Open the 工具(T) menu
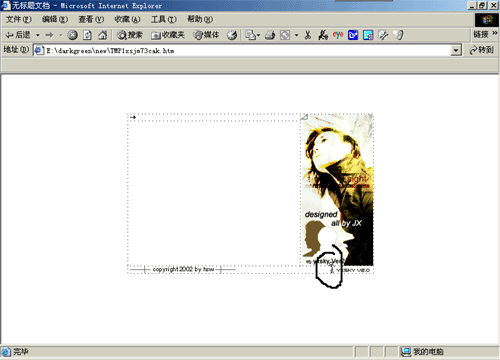The image size is (500, 360). point(163,19)
